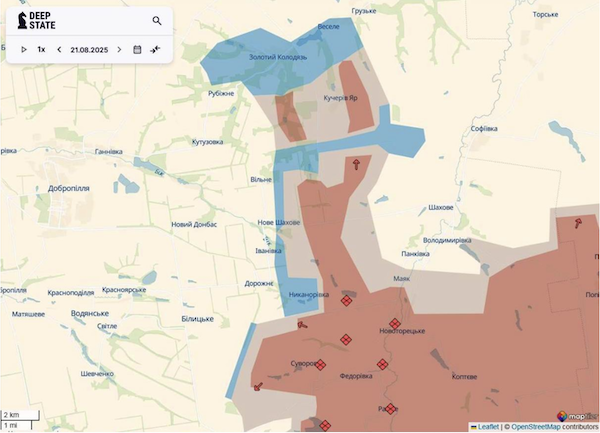This screenshot has height=433, width=600.
Task: Click the unit marker near Новоторецьке
Action: click(x=394, y=323)
